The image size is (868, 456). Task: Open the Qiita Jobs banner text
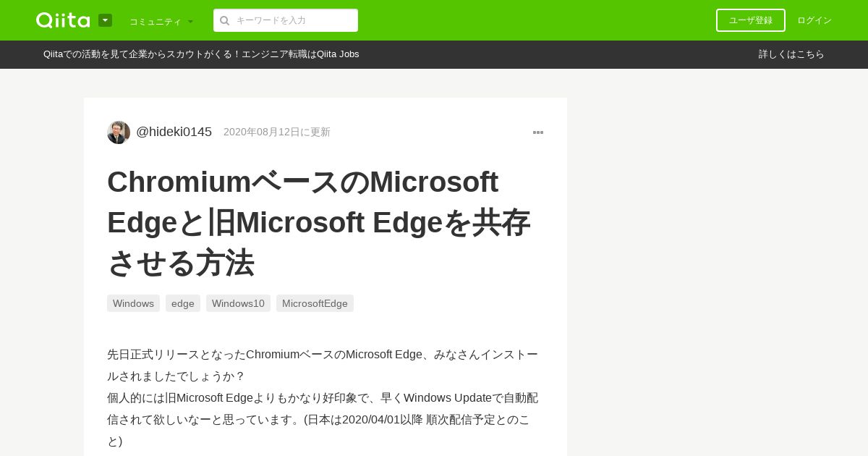click(201, 54)
